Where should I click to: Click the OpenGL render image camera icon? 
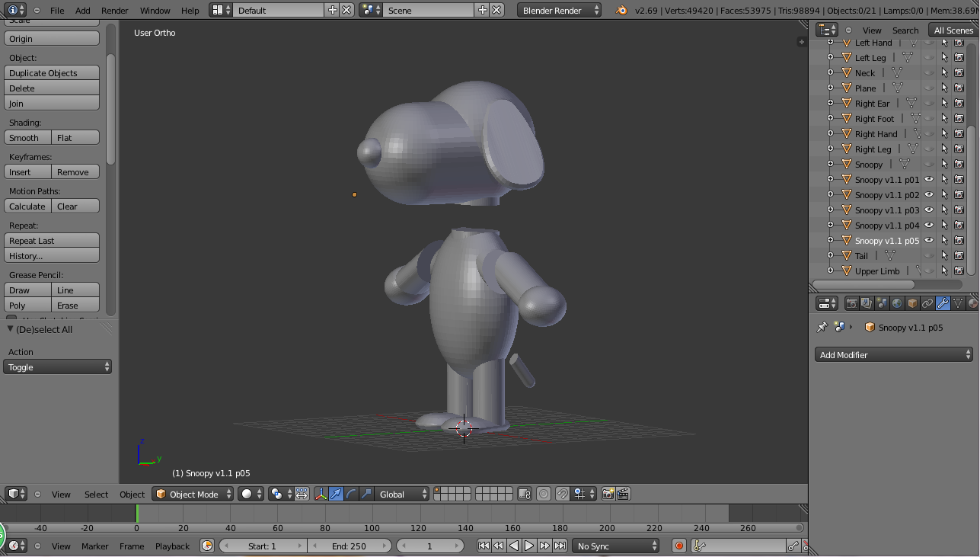608,494
